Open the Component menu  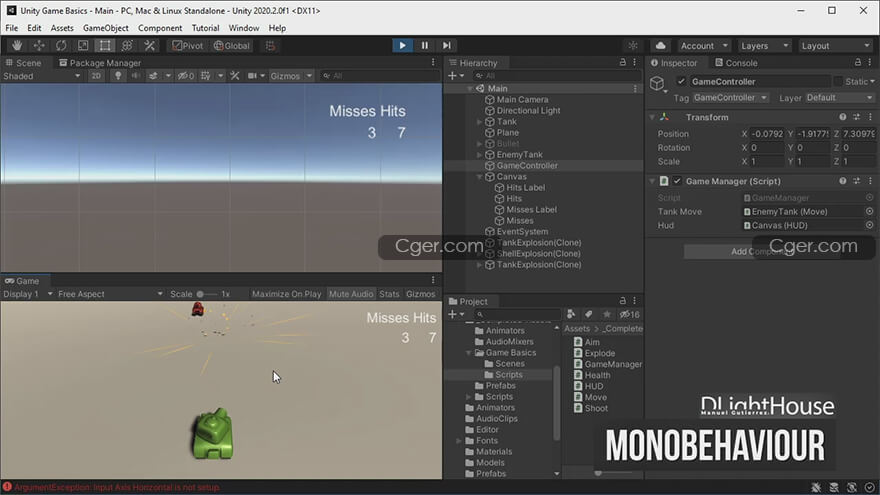pyautogui.click(x=160, y=28)
